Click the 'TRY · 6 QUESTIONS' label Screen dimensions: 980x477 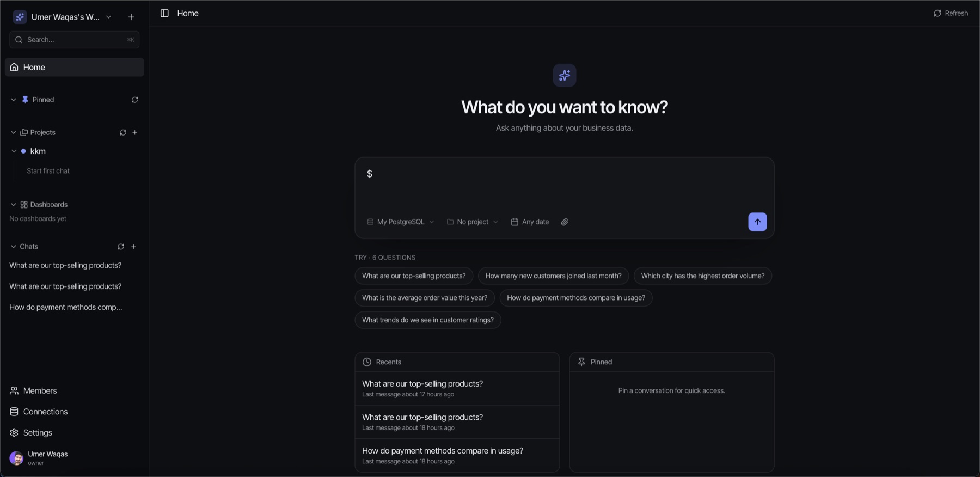(385, 258)
